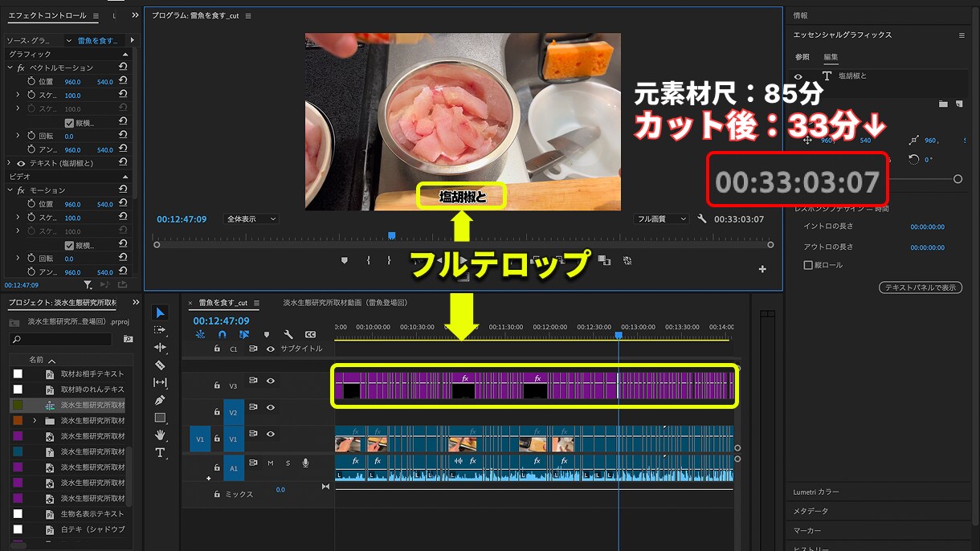Reset the ベクトルモーション effect

click(x=123, y=67)
